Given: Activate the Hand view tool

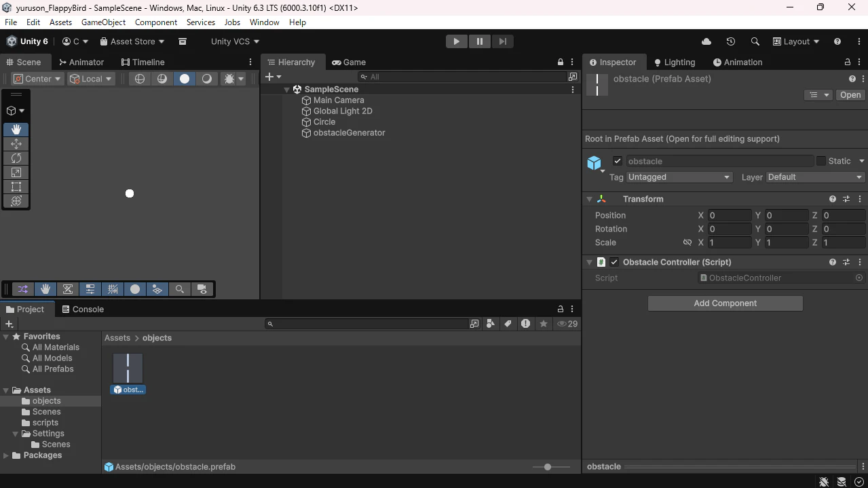Looking at the screenshot, I should coord(16,130).
